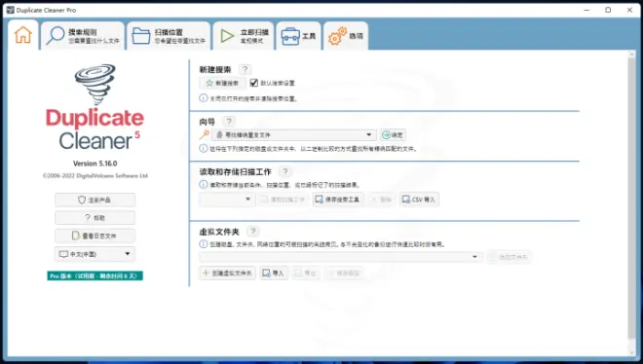Click the 新建搜索 star button
Viewport: 643px width, 364px height.
223,83
